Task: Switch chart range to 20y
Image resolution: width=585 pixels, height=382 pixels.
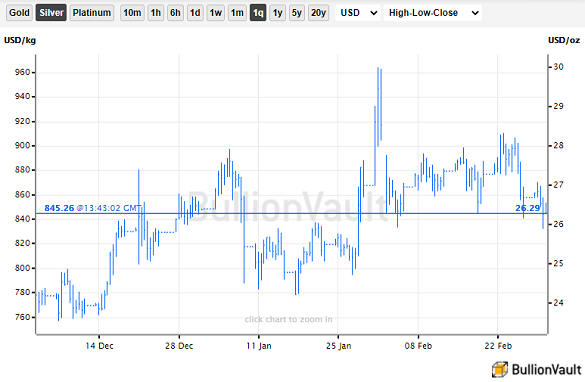Action: [x=318, y=13]
